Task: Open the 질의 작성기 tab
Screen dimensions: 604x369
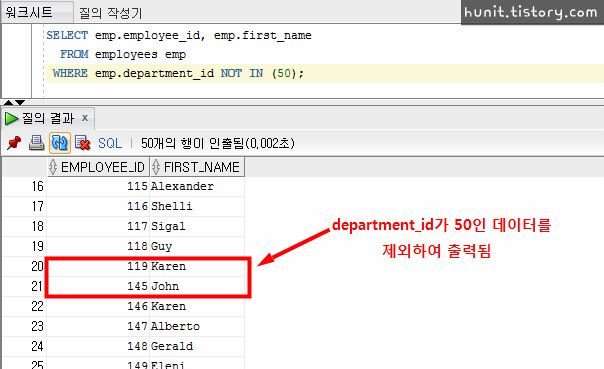Action: tap(110, 13)
